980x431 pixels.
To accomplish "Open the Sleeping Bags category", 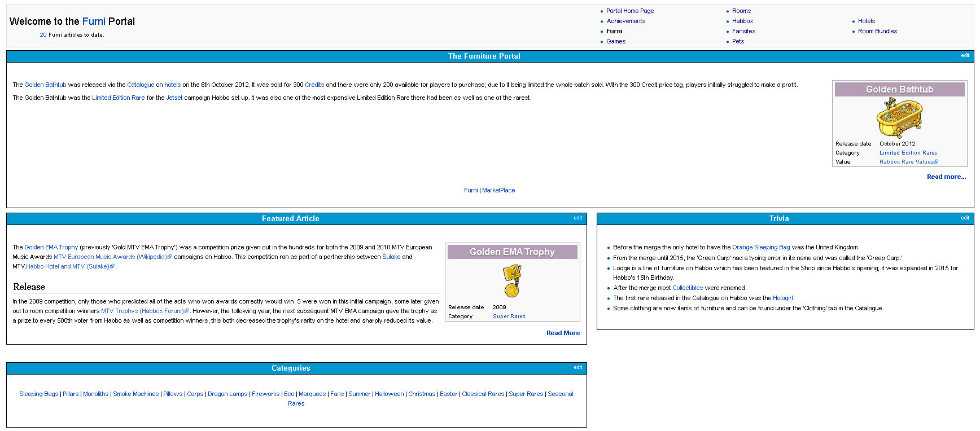I will (38, 394).
